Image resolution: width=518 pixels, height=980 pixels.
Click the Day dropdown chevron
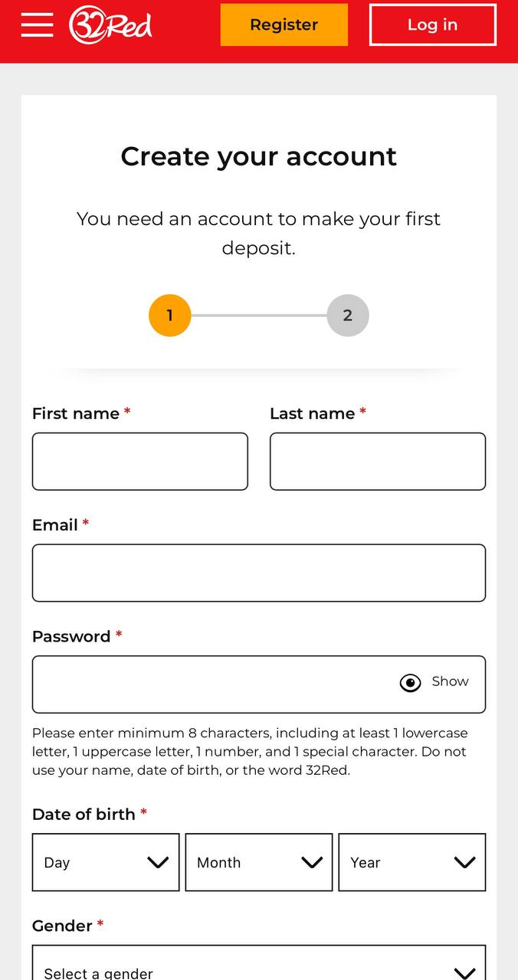[158, 863]
